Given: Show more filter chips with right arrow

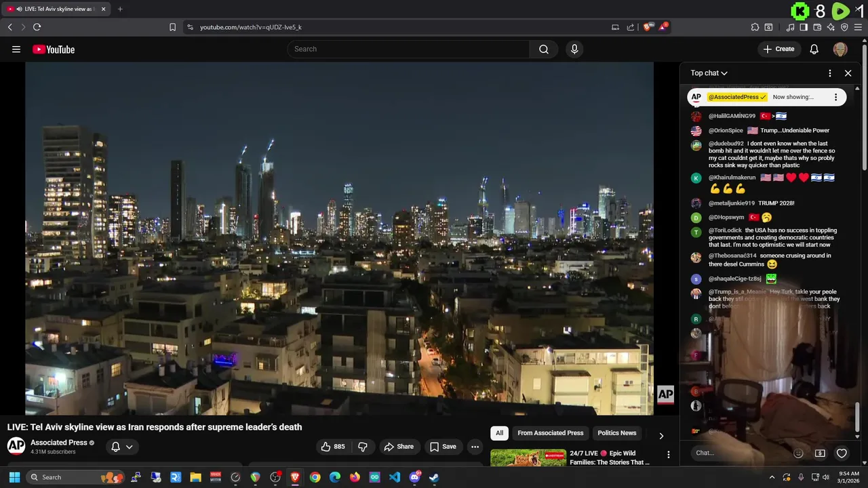Looking at the screenshot, I should [x=661, y=436].
